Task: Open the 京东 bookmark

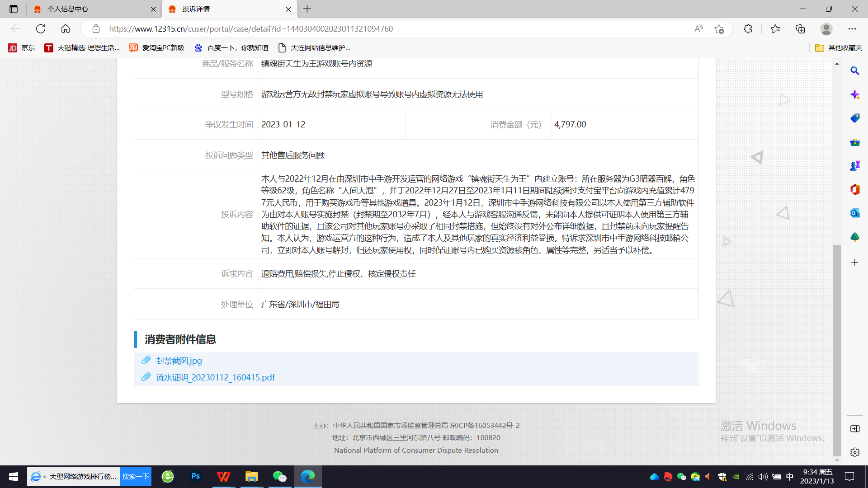Action: point(22,48)
